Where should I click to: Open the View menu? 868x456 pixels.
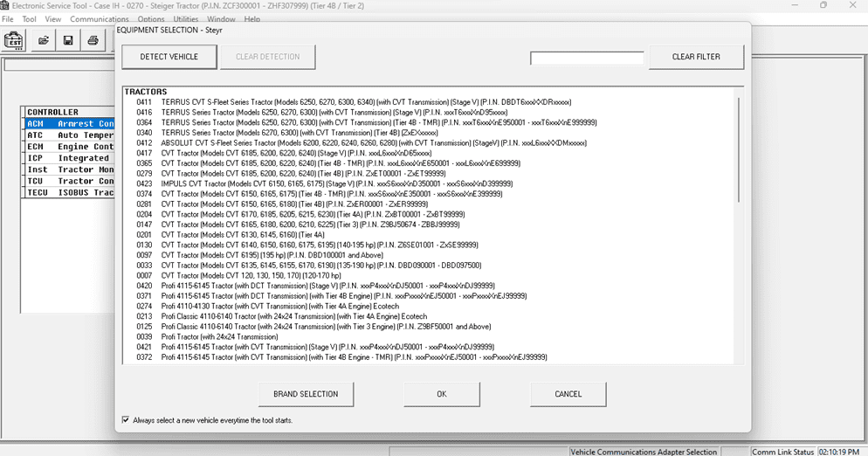point(53,19)
